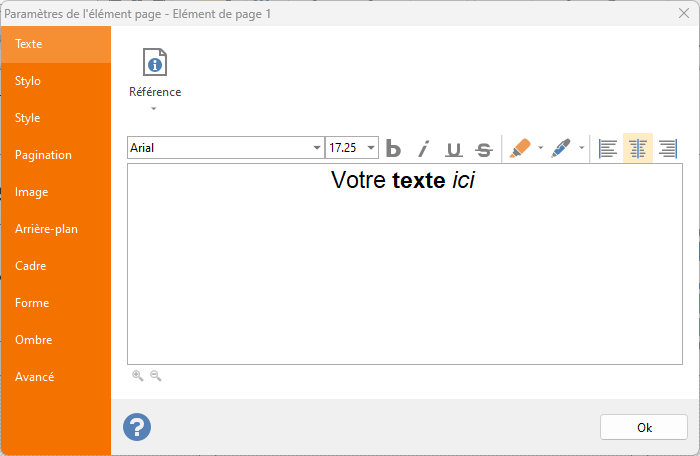Viewport: 700px width, 456px height.
Task: Expand the highlight color dropdown arrow
Action: (x=541, y=149)
